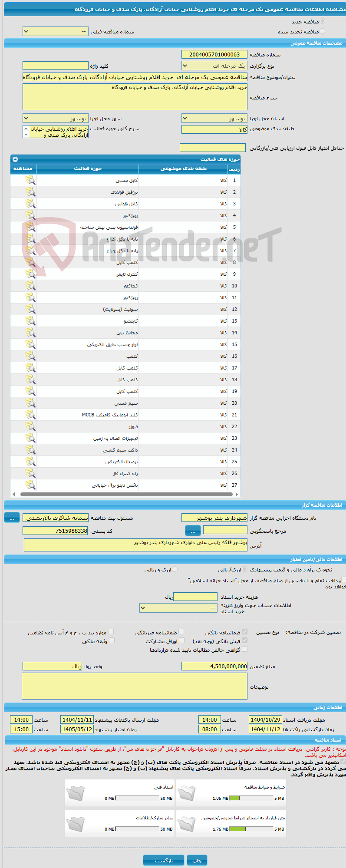346x868 pixels.
Task: Click شرایط و ضوابط مناقصه size progress bar
Action: pos(251,798)
